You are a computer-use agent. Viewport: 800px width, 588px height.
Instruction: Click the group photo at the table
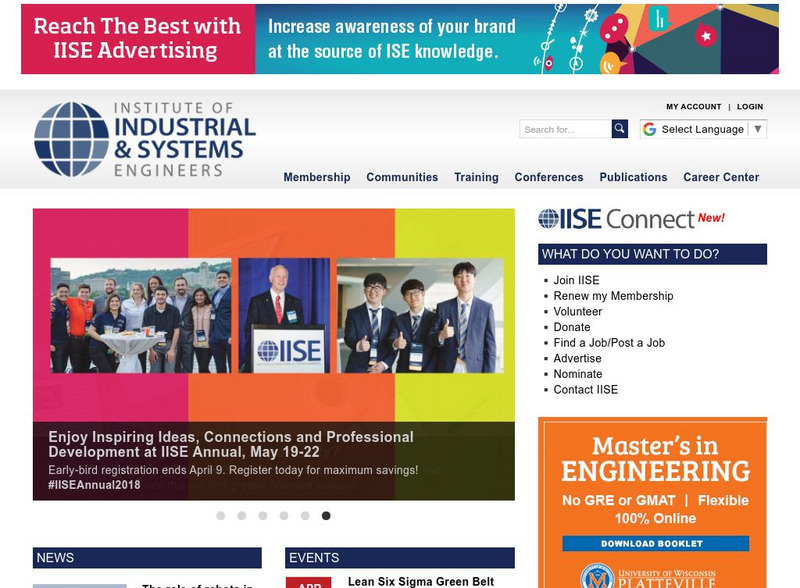pyautogui.click(x=141, y=315)
